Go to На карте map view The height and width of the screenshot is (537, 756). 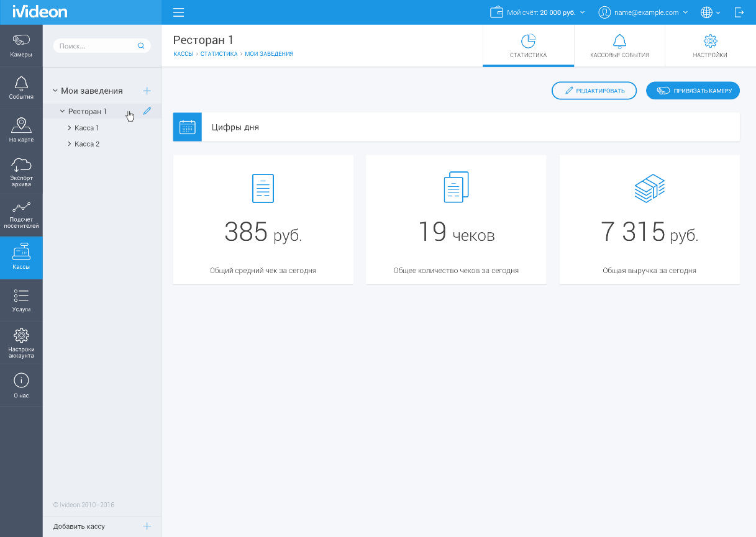tap(21, 130)
